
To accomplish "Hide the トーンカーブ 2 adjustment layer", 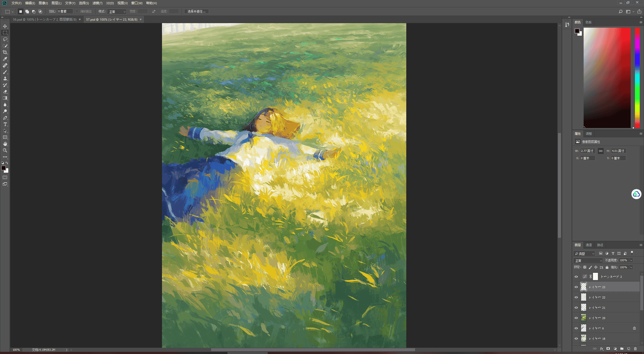I will coord(576,277).
